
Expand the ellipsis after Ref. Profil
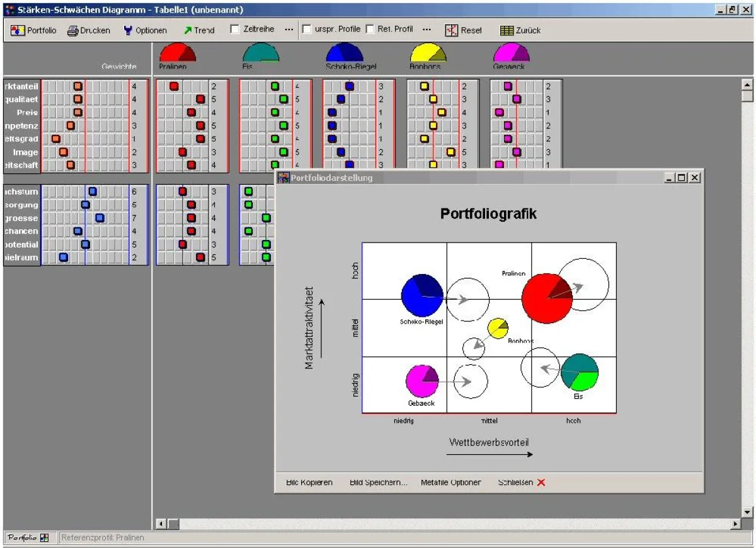coord(427,30)
